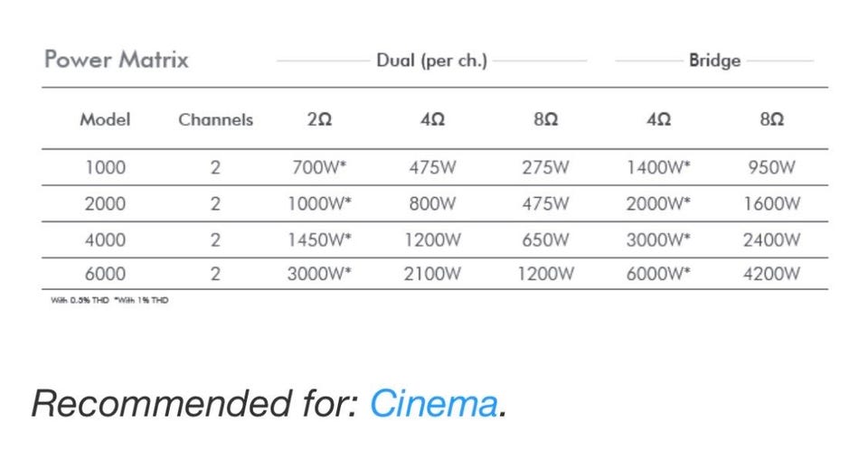Select the Model column header
The height and width of the screenshot is (460, 868).
105,119
